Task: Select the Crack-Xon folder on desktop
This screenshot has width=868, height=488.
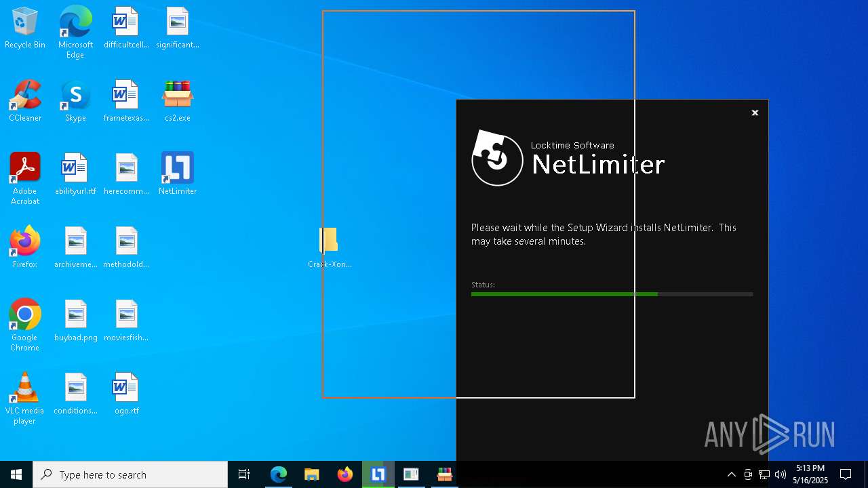Action: point(330,248)
